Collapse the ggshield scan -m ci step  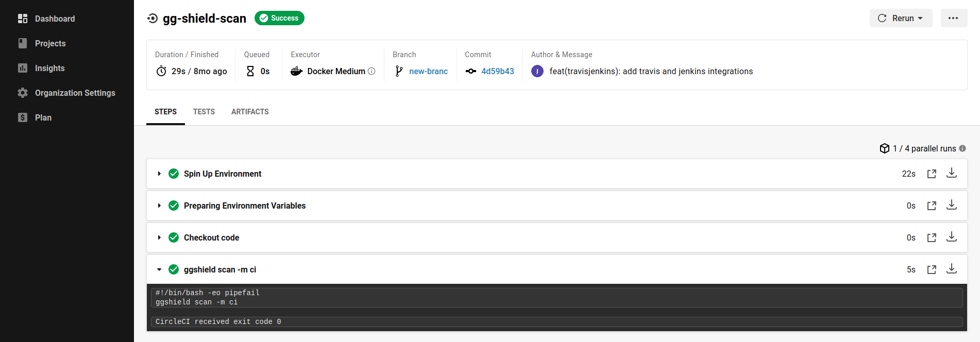click(x=159, y=269)
